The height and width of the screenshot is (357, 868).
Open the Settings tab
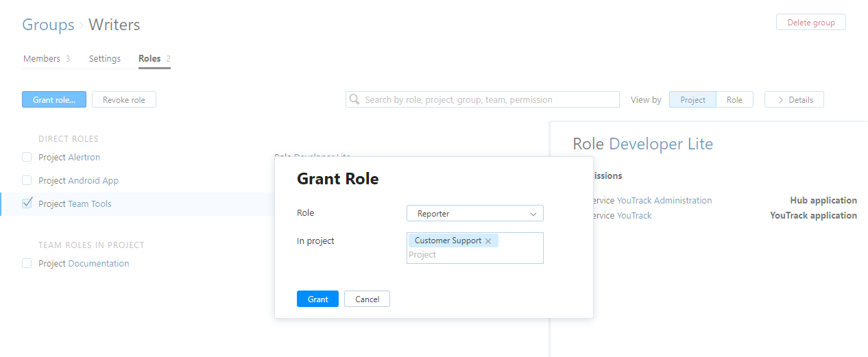click(104, 59)
